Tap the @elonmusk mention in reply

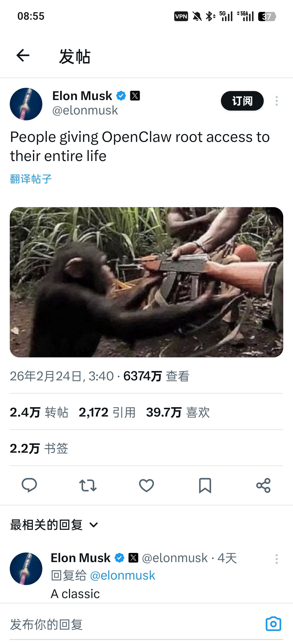coord(123,575)
